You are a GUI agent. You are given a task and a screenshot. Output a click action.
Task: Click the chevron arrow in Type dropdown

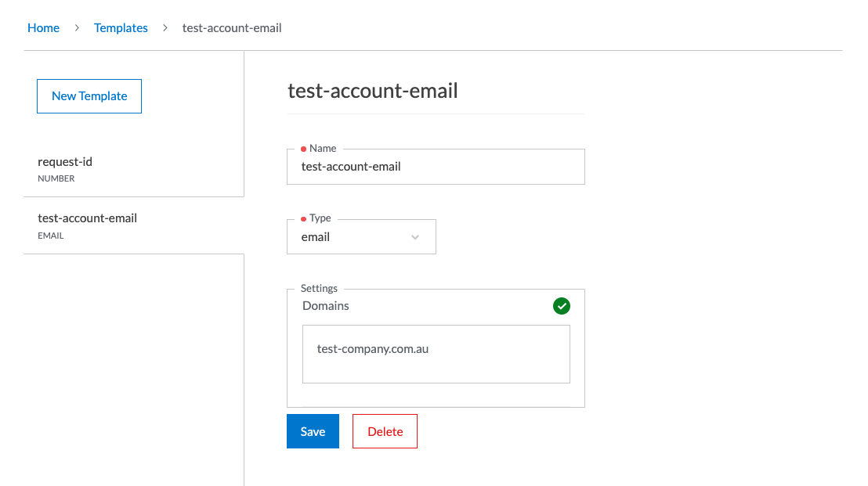point(415,237)
